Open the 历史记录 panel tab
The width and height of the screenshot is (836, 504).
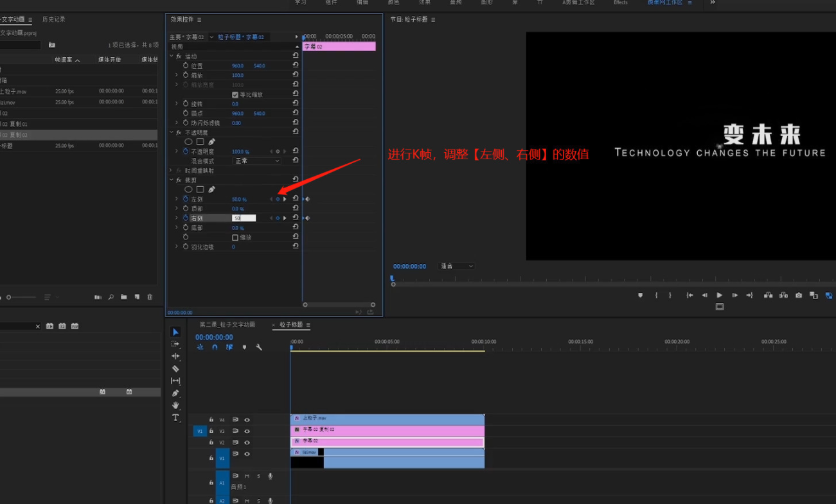point(54,19)
